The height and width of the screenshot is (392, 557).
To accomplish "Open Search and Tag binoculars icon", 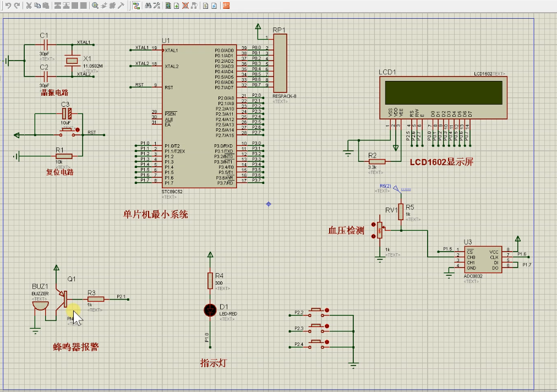I will (x=148, y=6).
